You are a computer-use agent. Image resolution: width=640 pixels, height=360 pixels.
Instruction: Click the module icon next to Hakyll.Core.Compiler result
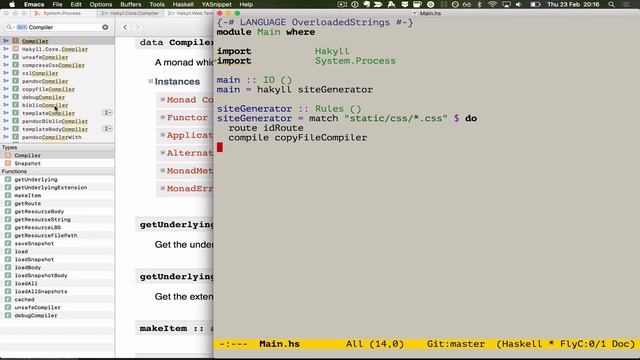tap(16, 49)
